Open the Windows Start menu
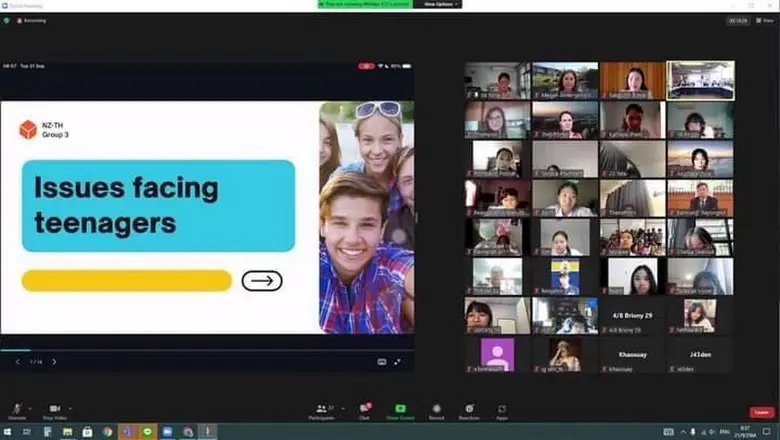 (8, 432)
